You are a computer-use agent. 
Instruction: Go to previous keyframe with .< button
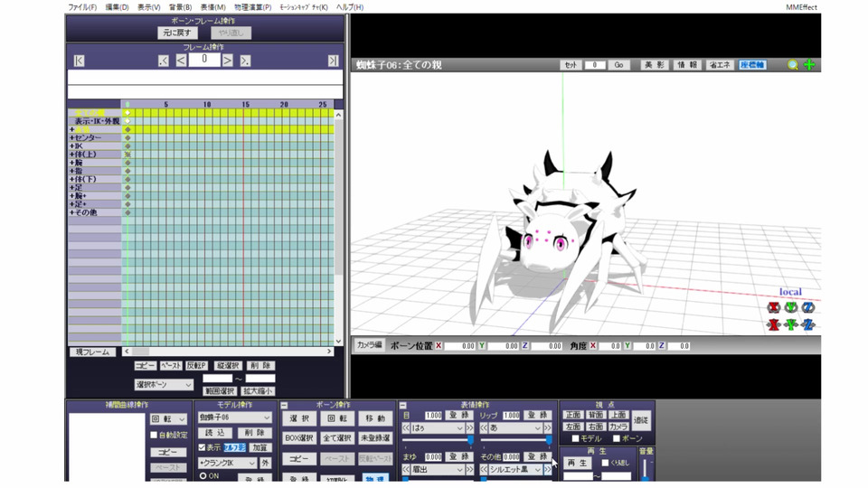point(164,61)
